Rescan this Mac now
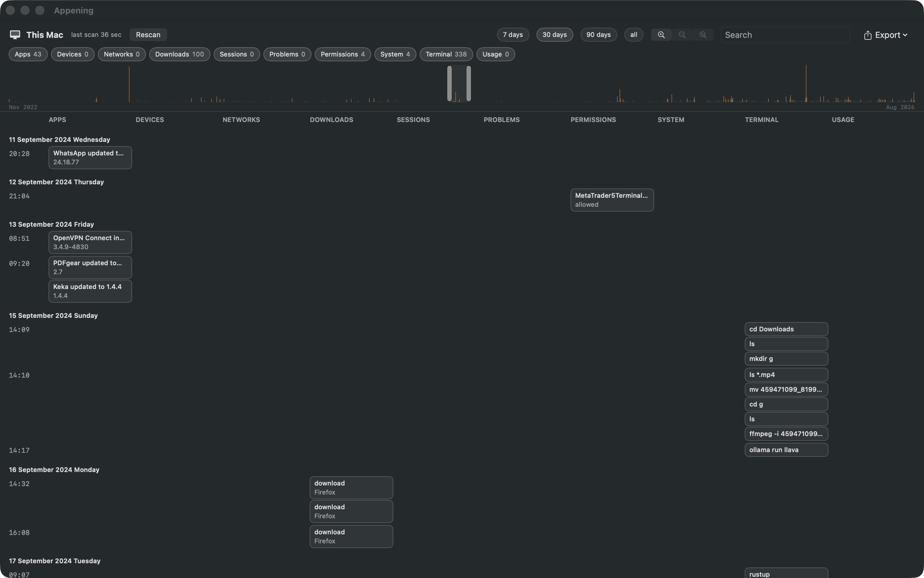The height and width of the screenshot is (578, 924). (x=148, y=35)
